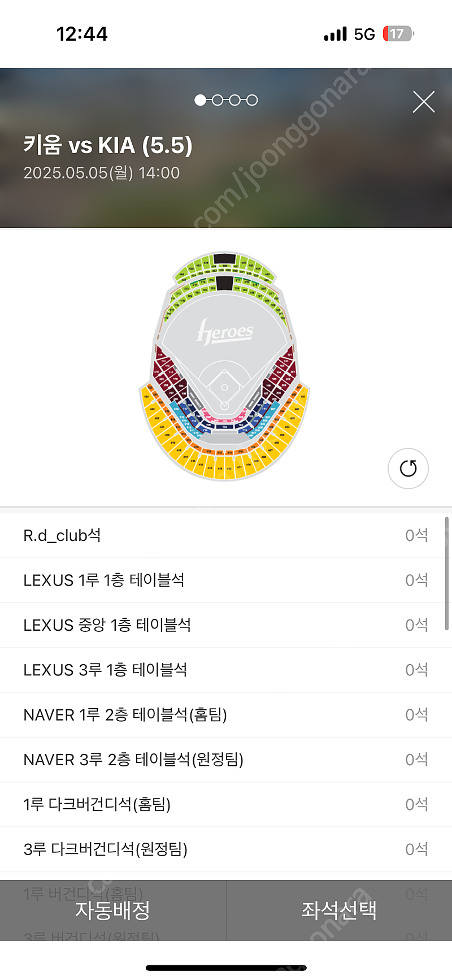Close the seat selection popup
This screenshot has height=980, width=452.
[423, 102]
